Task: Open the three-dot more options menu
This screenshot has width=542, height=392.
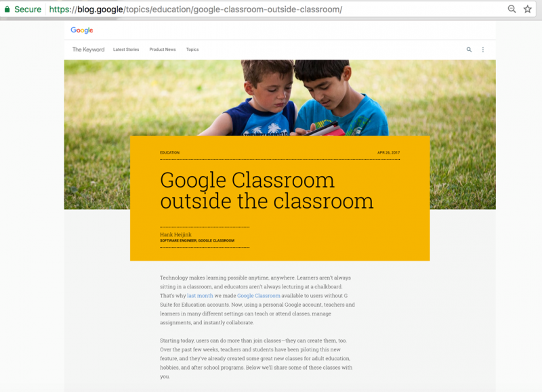Action: coord(483,49)
